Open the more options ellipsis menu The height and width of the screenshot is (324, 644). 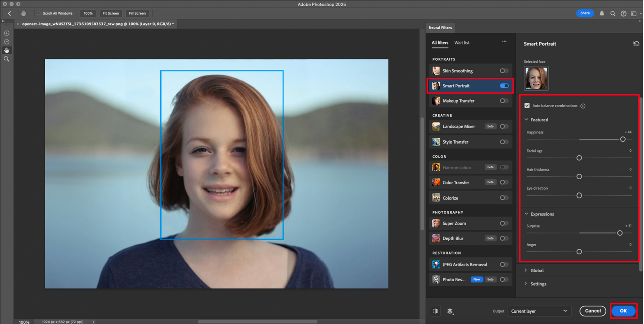[x=504, y=42]
